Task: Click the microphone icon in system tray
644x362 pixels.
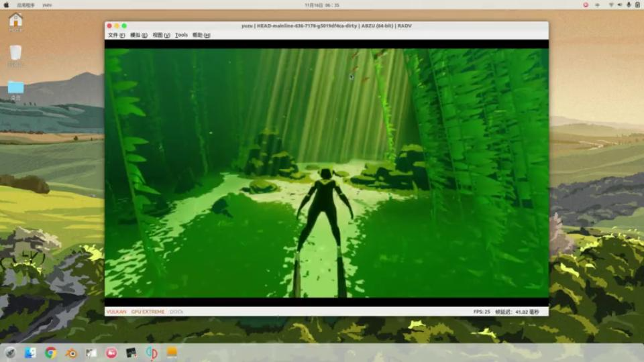Action: click(x=629, y=5)
